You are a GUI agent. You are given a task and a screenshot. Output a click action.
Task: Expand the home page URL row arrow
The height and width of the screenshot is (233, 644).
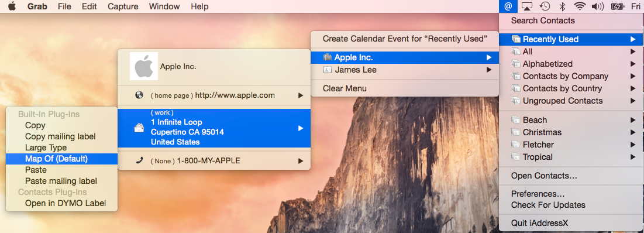[x=301, y=95]
